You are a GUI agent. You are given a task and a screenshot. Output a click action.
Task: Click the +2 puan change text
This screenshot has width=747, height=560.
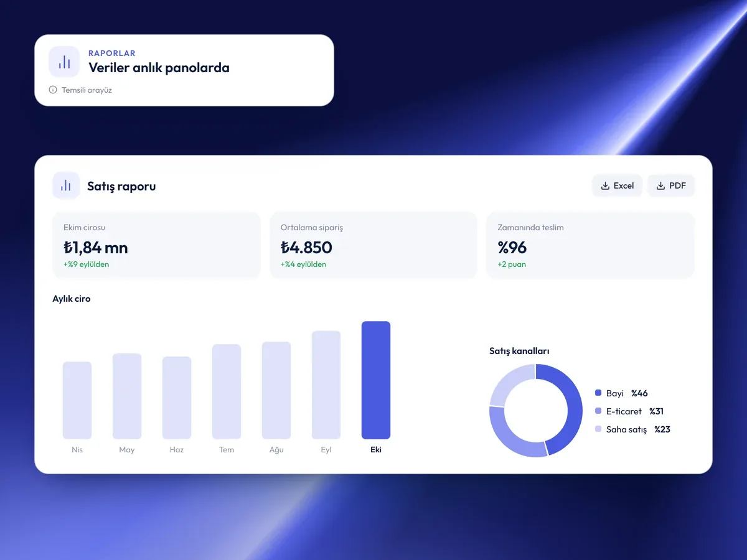[x=512, y=264]
